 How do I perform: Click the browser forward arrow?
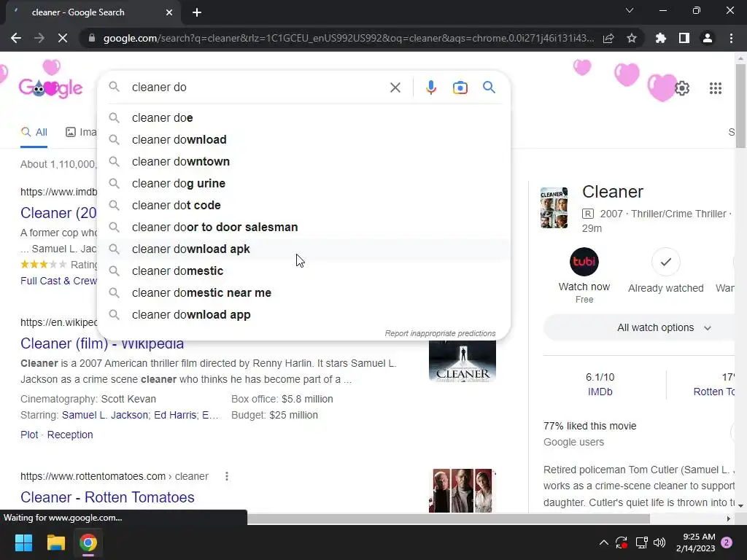pos(39,38)
